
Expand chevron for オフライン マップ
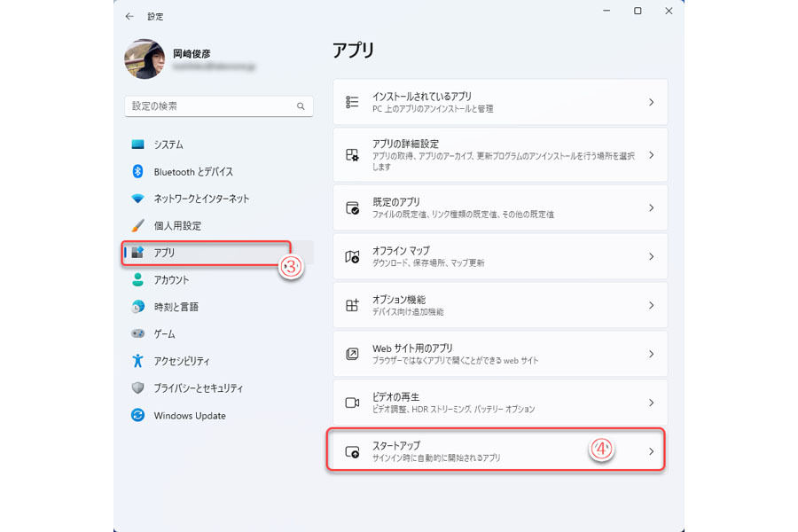pyautogui.click(x=652, y=256)
